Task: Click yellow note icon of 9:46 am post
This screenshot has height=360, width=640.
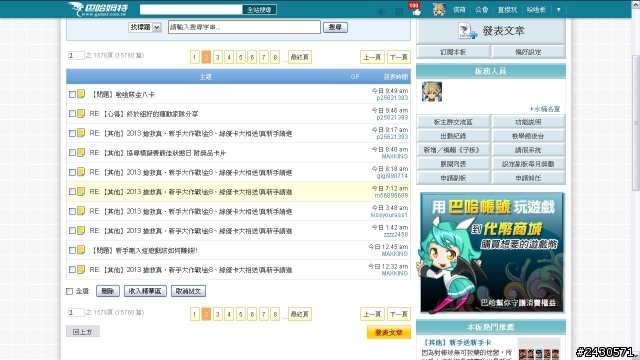Action: [81, 113]
